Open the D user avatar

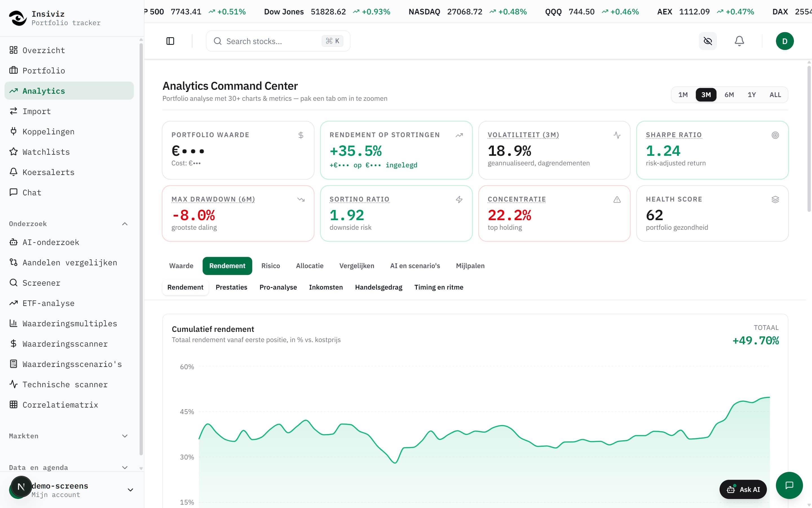click(x=784, y=41)
